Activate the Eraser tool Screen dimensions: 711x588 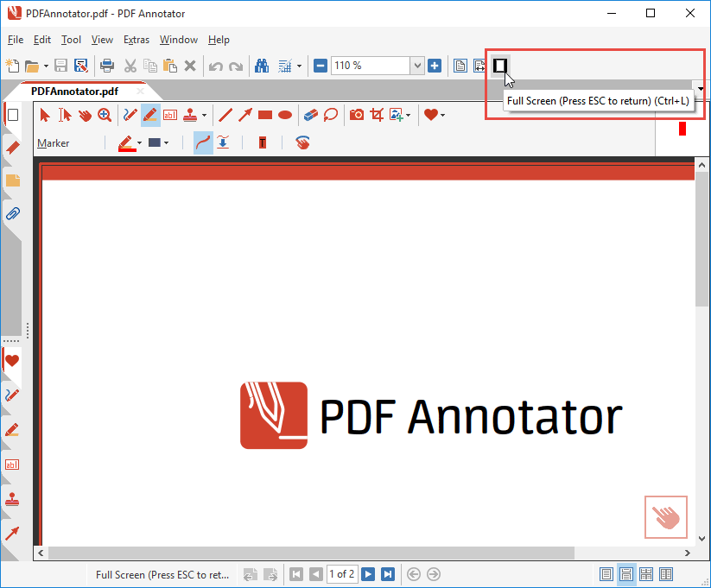tap(310, 115)
